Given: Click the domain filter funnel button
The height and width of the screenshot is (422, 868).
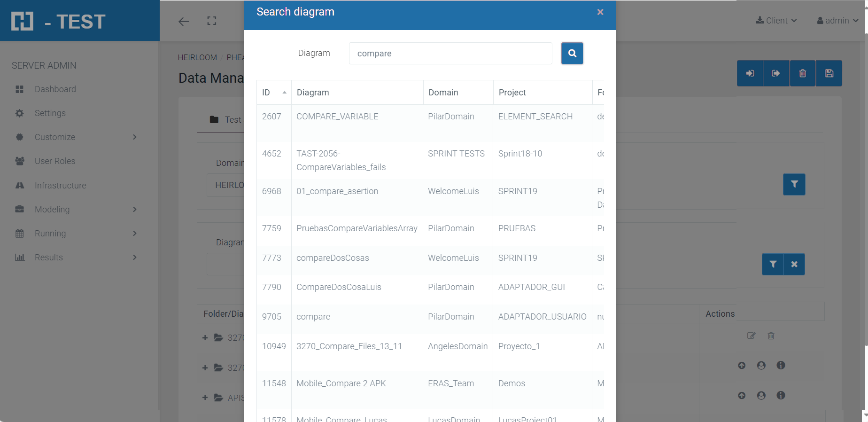Looking at the screenshot, I should point(794,184).
